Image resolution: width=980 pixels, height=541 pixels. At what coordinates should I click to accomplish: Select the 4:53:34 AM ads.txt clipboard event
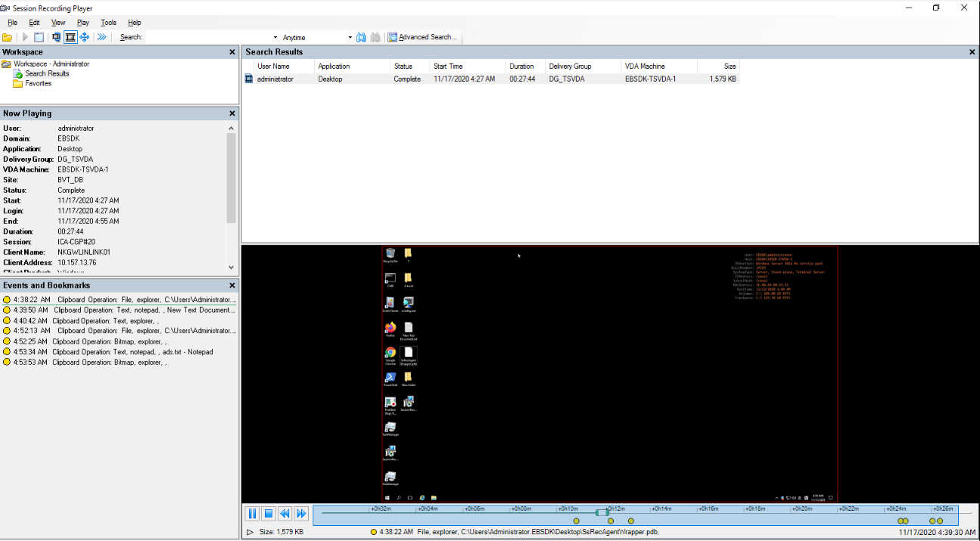(114, 352)
